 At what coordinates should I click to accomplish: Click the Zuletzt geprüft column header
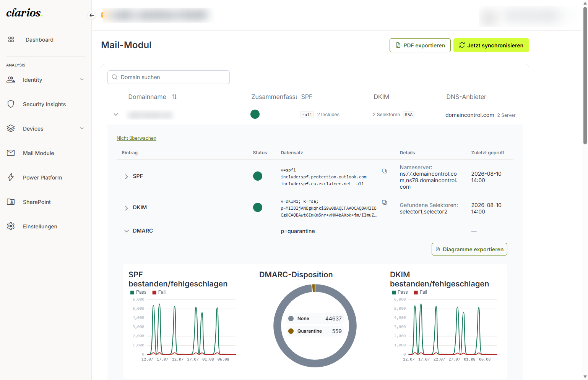coord(487,153)
